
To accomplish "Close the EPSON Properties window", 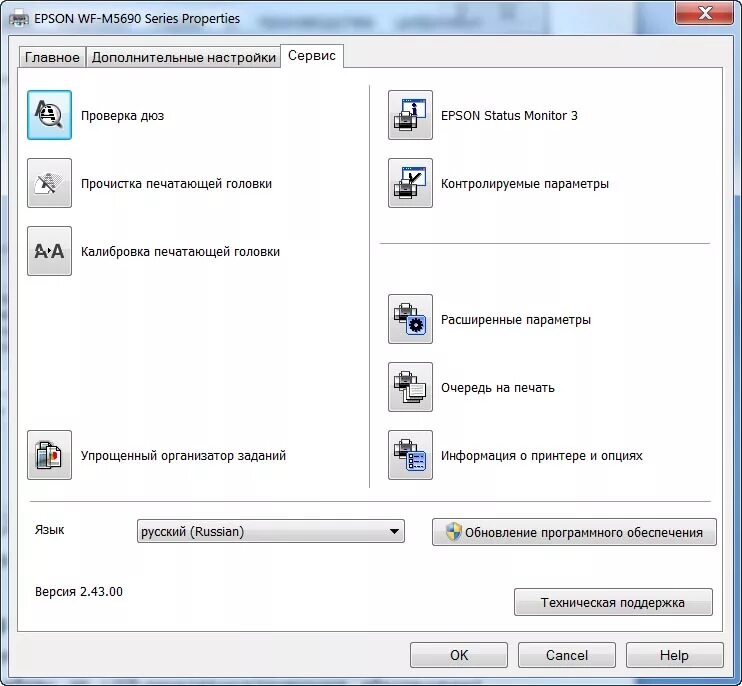I will click(705, 12).
